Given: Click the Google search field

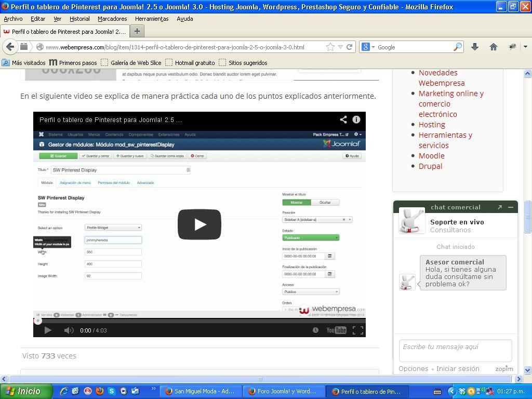Looking at the screenshot, I should coord(414,47).
